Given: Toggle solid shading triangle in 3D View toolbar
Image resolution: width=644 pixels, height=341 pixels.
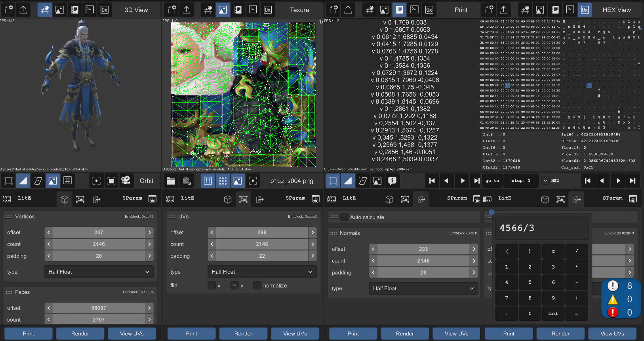Looking at the screenshot, I should (x=23, y=181).
